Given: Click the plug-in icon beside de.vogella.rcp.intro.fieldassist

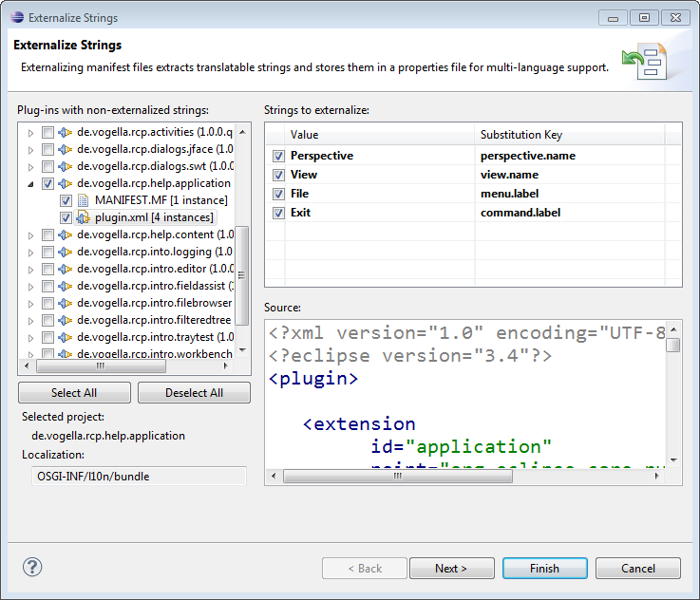Looking at the screenshot, I should pos(66,286).
